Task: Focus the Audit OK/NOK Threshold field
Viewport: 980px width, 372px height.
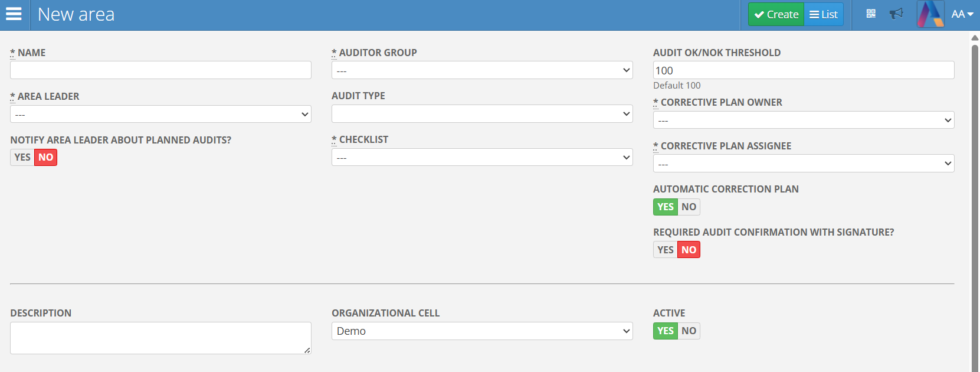Action: 803,70
